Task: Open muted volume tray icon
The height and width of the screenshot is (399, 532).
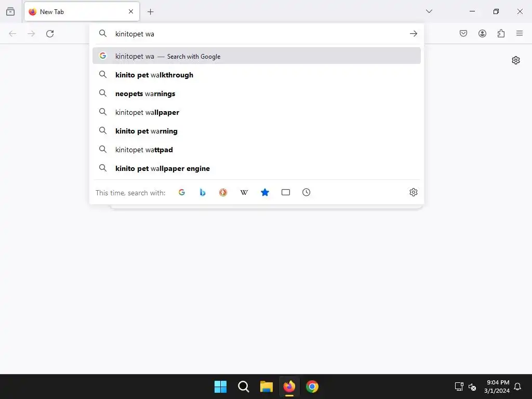Action: (x=472, y=387)
